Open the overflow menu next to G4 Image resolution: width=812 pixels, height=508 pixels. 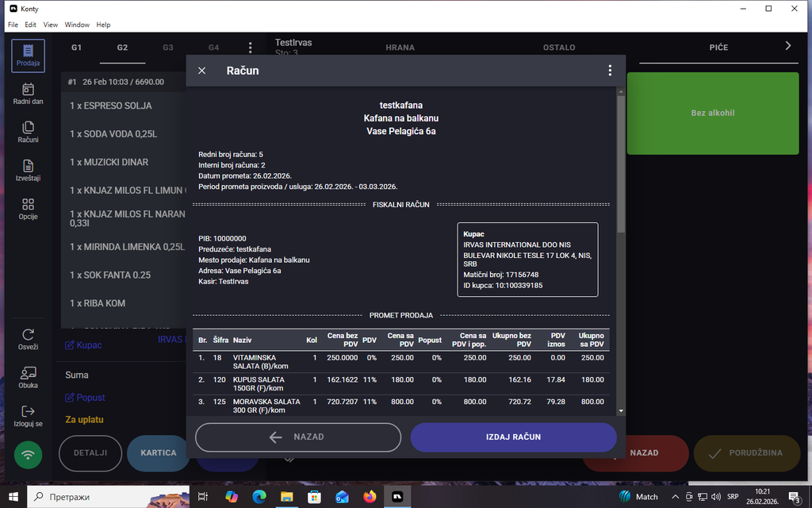click(x=251, y=48)
